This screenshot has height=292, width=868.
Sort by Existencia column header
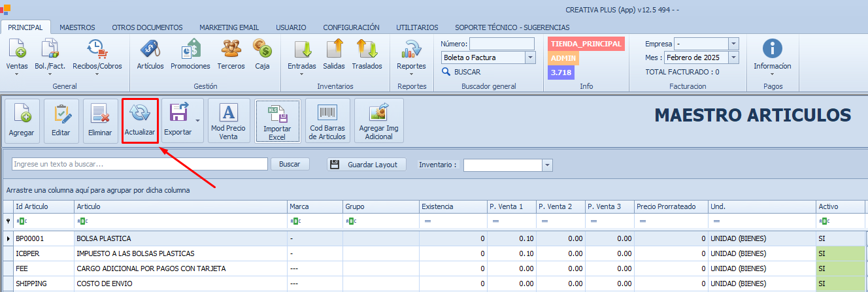coord(452,206)
